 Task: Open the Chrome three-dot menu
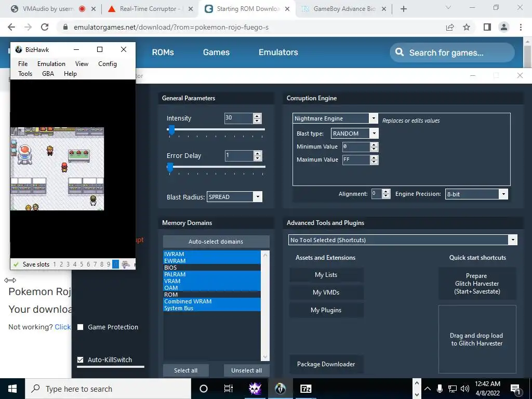click(x=521, y=27)
